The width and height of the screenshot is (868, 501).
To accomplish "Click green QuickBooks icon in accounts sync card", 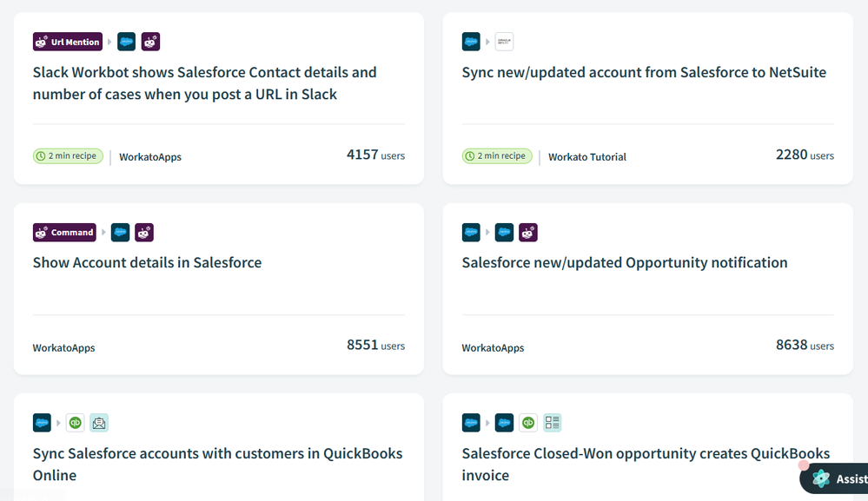I will (75, 423).
